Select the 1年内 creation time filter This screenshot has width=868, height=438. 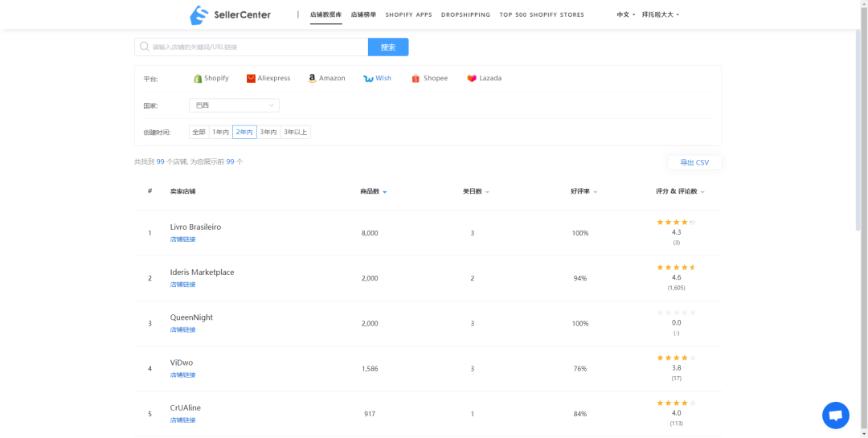tap(220, 132)
